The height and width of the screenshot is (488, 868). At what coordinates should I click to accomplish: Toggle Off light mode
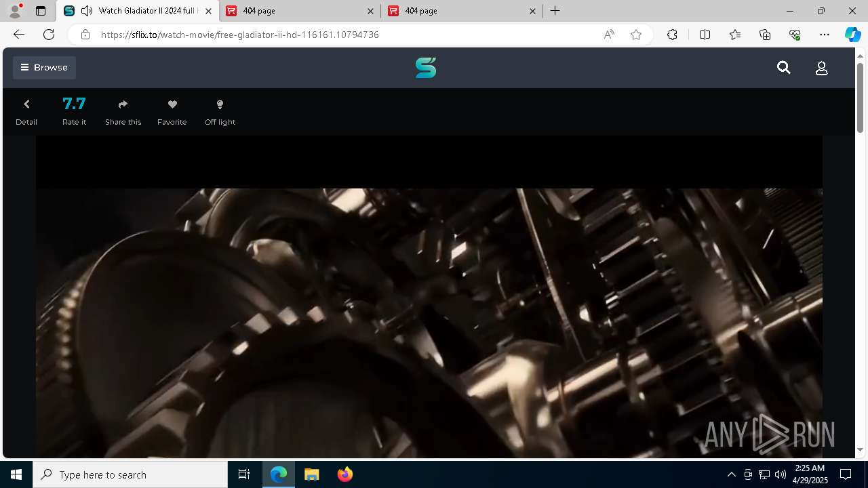pyautogui.click(x=220, y=112)
